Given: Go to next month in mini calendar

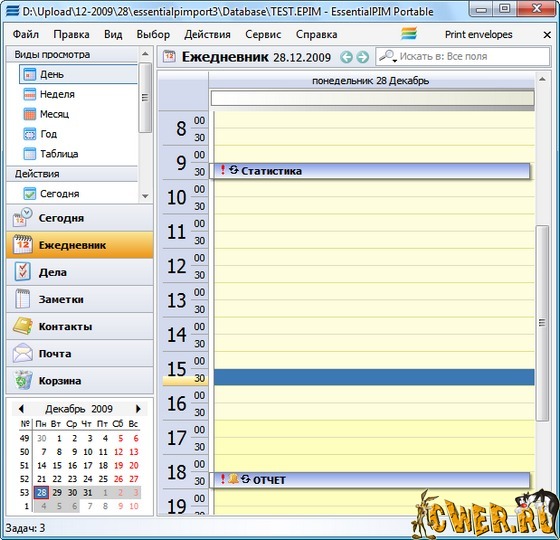Looking at the screenshot, I should [x=138, y=409].
